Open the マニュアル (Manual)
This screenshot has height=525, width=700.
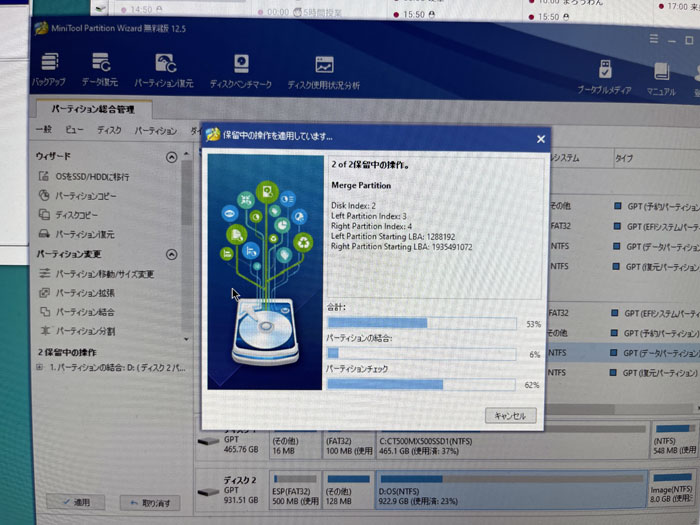click(661, 79)
